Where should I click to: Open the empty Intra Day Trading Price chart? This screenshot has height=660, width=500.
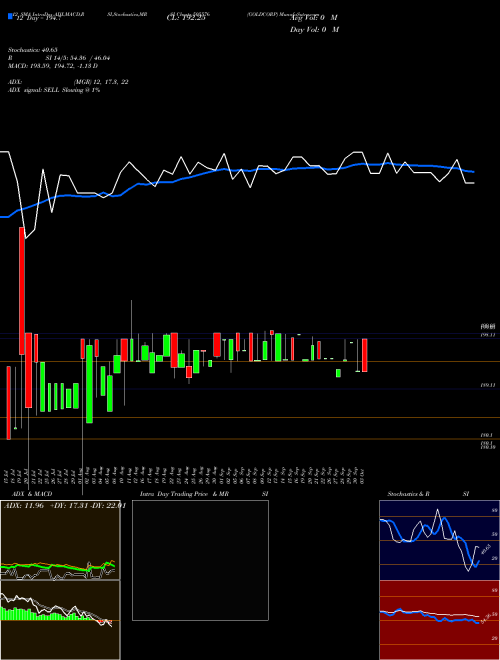click(200, 560)
